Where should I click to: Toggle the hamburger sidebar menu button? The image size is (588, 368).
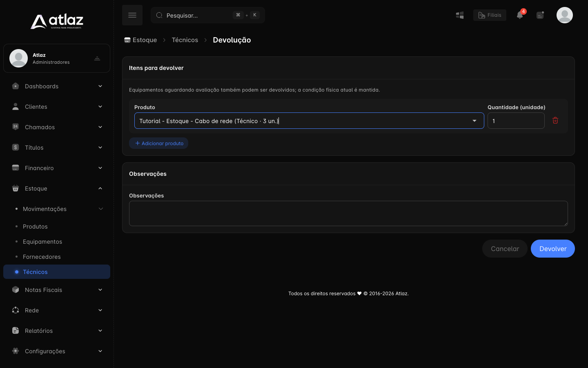coord(132,15)
